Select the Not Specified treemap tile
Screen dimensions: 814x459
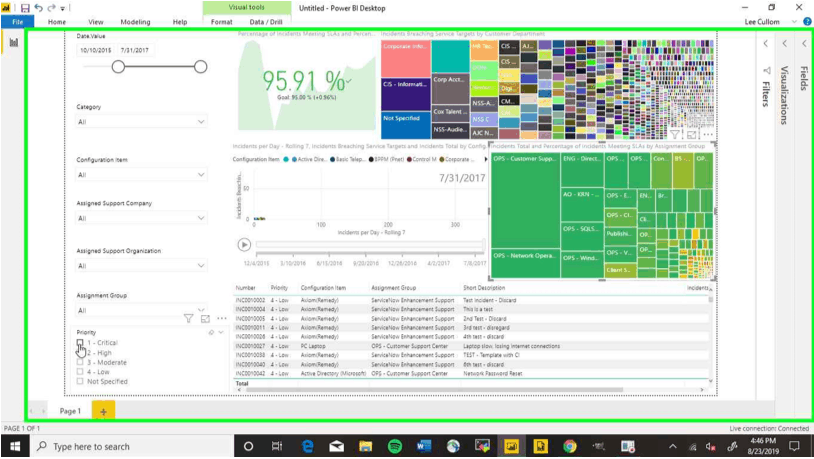click(x=405, y=125)
